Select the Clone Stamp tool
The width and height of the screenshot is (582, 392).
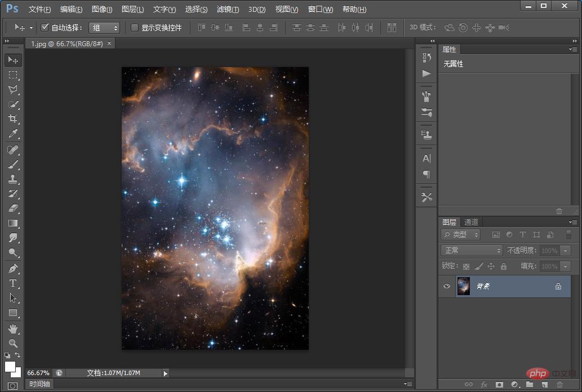13,179
